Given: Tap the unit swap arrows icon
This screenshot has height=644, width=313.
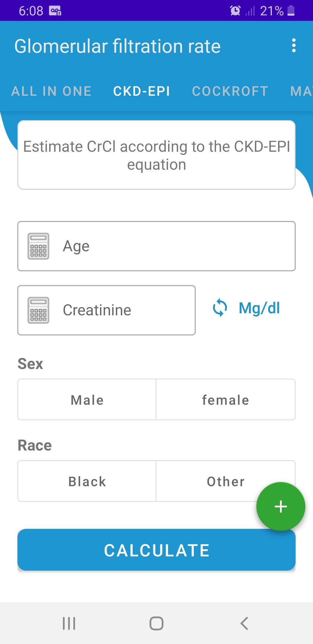Looking at the screenshot, I should [x=220, y=307].
